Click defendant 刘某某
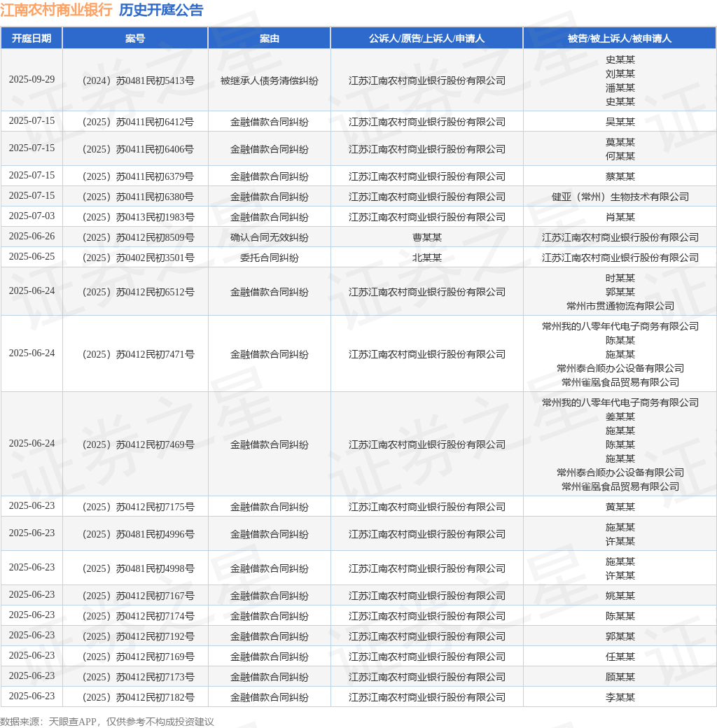The width and height of the screenshot is (717, 728). pos(620,73)
